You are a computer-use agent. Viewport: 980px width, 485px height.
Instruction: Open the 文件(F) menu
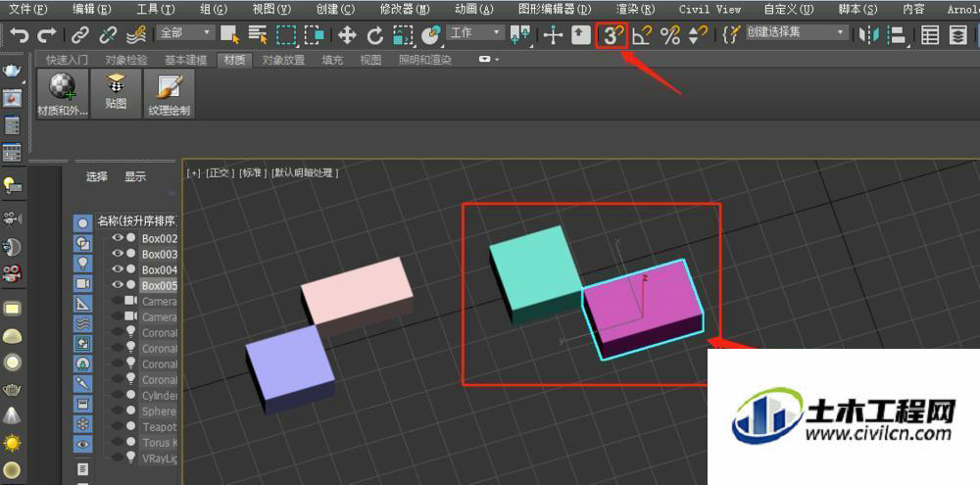click(x=28, y=10)
